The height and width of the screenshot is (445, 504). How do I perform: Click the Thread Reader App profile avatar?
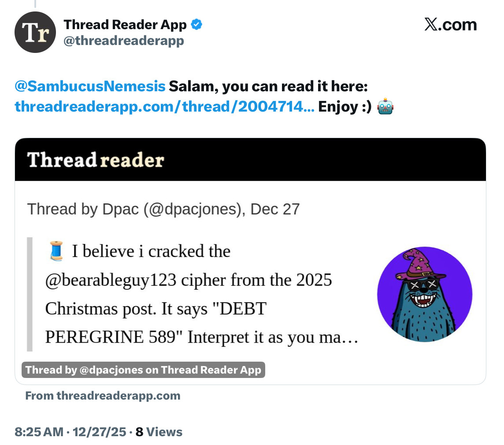click(35, 32)
